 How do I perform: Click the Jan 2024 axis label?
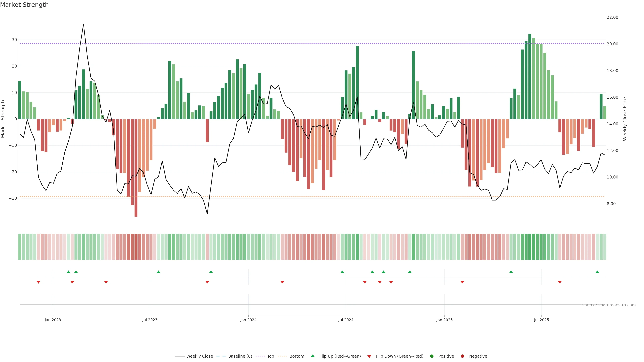pyautogui.click(x=248, y=320)
